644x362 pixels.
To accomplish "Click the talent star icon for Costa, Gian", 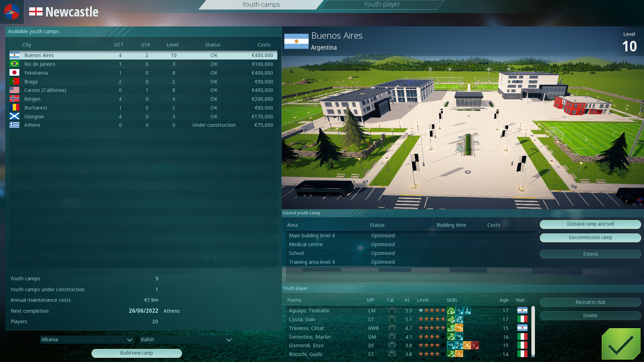I will click(x=392, y=319).
